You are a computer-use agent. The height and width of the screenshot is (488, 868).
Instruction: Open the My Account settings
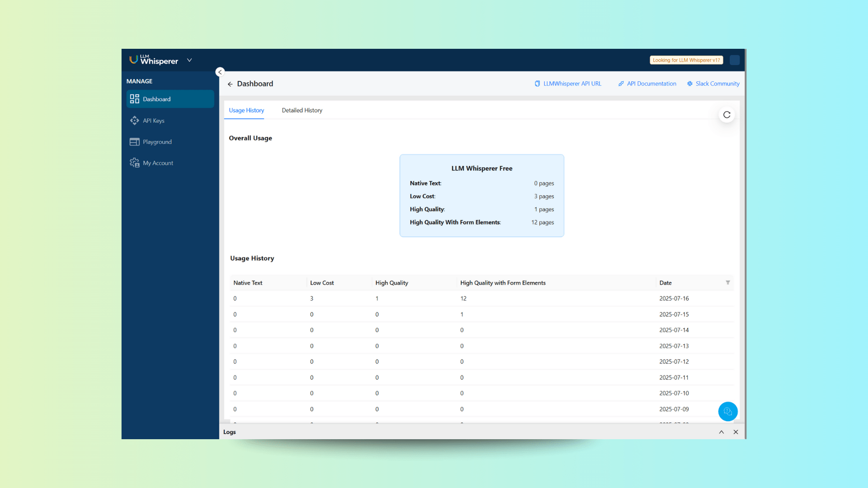pos(158,163)
